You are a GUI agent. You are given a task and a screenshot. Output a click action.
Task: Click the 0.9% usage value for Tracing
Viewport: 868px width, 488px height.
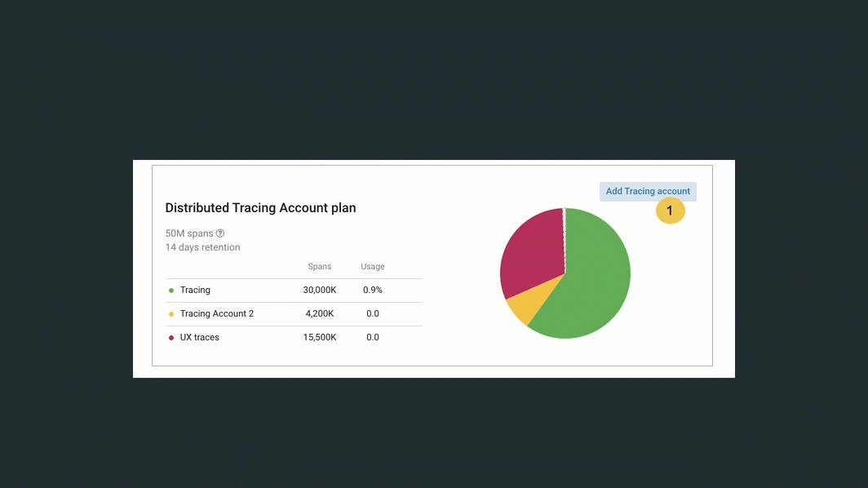[x=372, y=290]
